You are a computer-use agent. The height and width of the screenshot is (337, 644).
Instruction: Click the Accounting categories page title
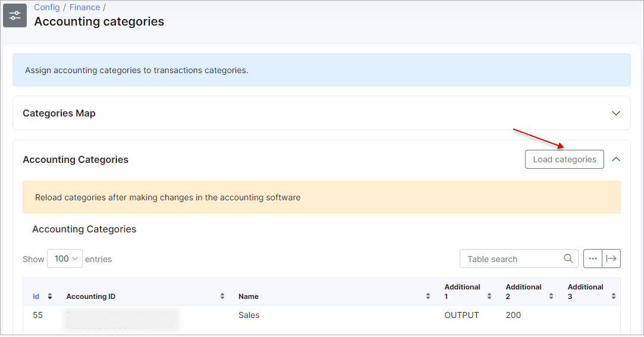99,21
